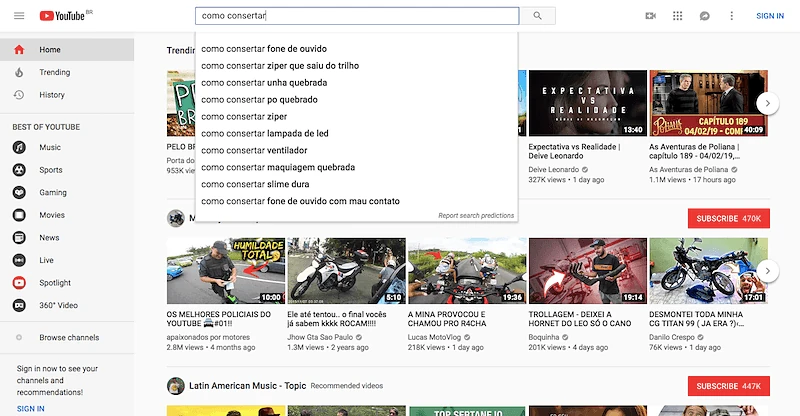Select suggestion 'como consertar po quebrado'
This screenshot has height=416, width=800.
[356, 100]
